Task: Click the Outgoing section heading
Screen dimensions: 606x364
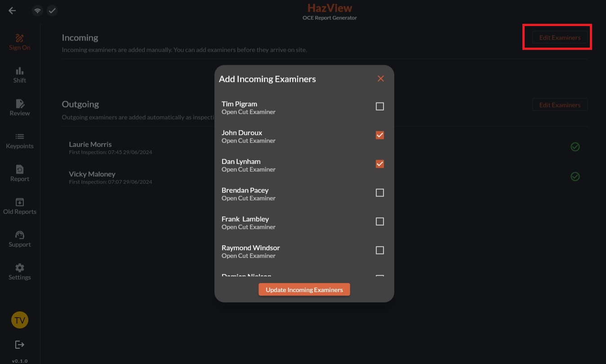Action: [x=80, y=104]
